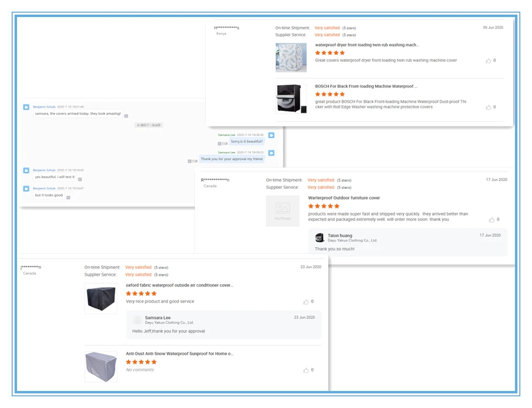
Task: Click the No Photo placeholder image
Action: 283,211
